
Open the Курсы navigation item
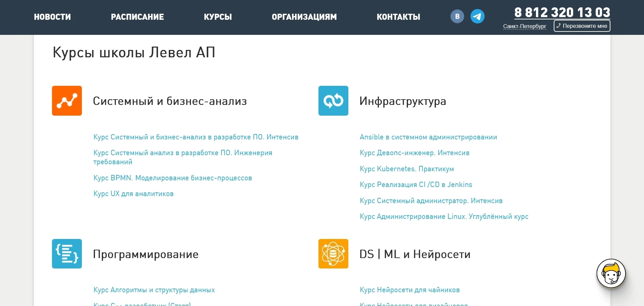click(x=218, y=17)
